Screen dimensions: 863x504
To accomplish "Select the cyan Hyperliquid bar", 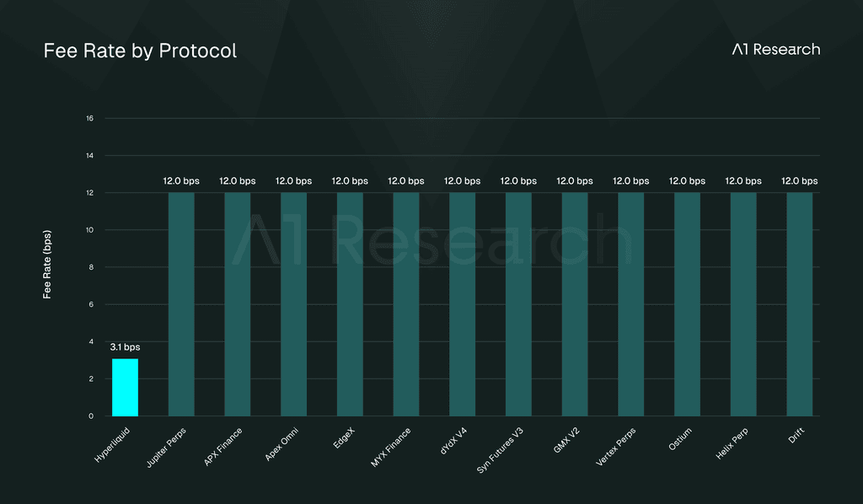I will click(x=125, y=388).
